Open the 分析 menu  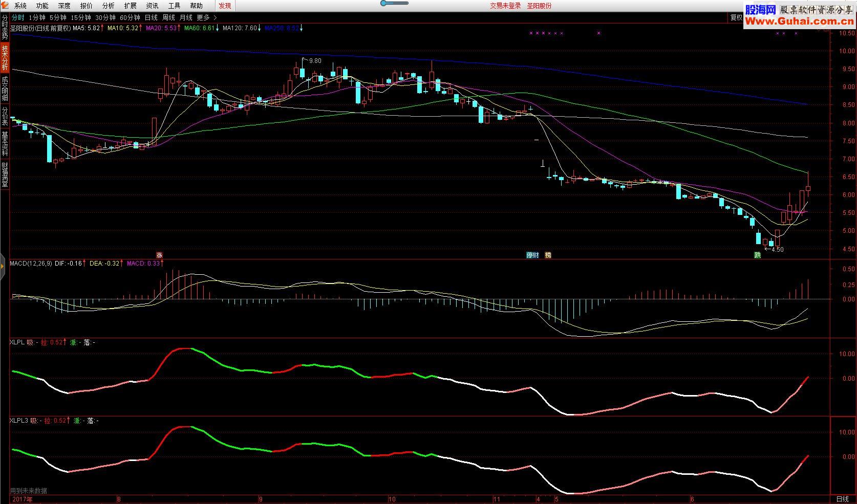tap(109, 6)
